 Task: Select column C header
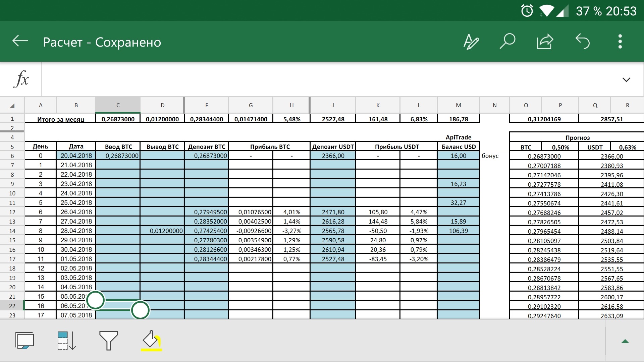click(x=118, y=105)
